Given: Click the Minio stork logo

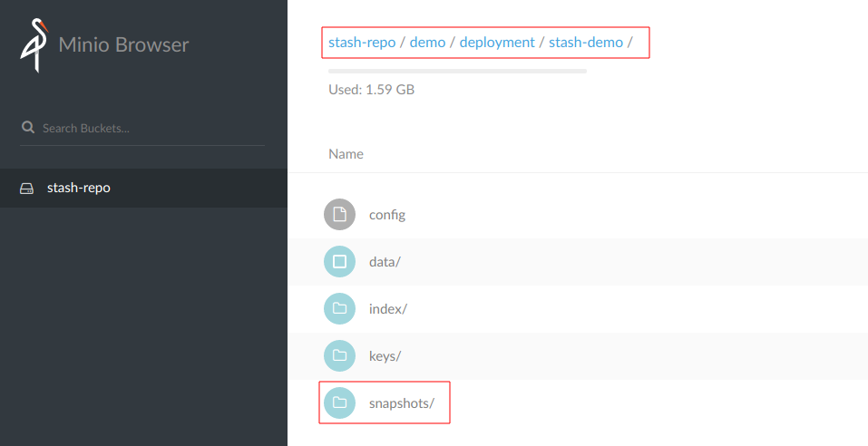Looking at the screenshot, I should point(34,44).
